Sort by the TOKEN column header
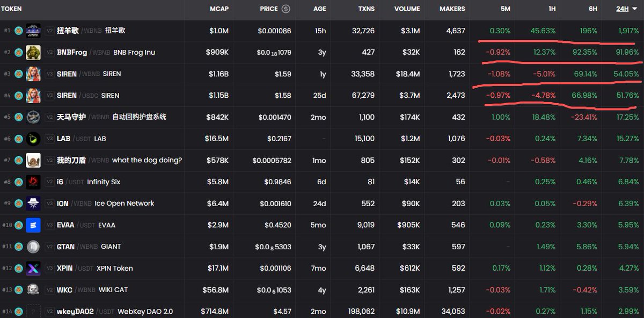The image size is (644, 318). [x=11, y=9]
